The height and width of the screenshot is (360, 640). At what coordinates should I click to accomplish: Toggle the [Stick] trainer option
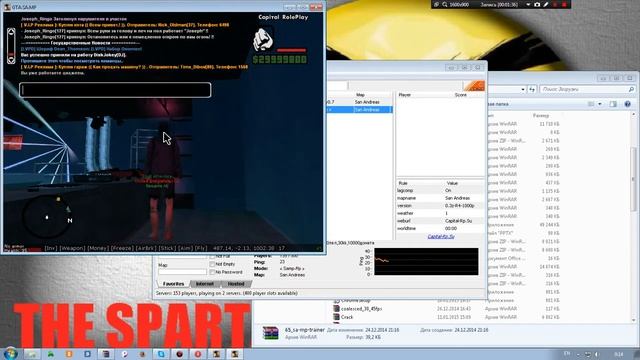167,248
